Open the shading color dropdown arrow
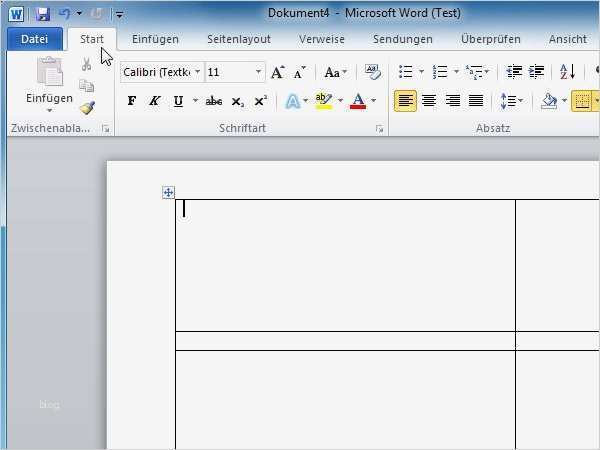 [564, 101]
